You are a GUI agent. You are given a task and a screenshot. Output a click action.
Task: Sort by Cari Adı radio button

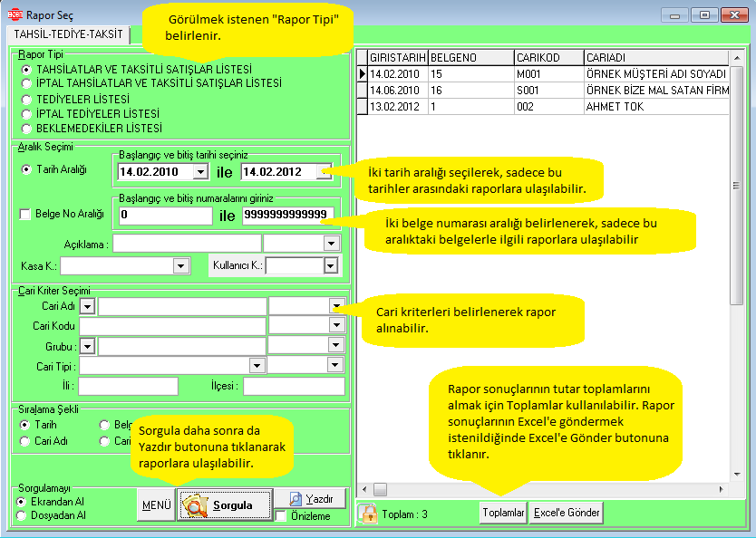point(24,441)
